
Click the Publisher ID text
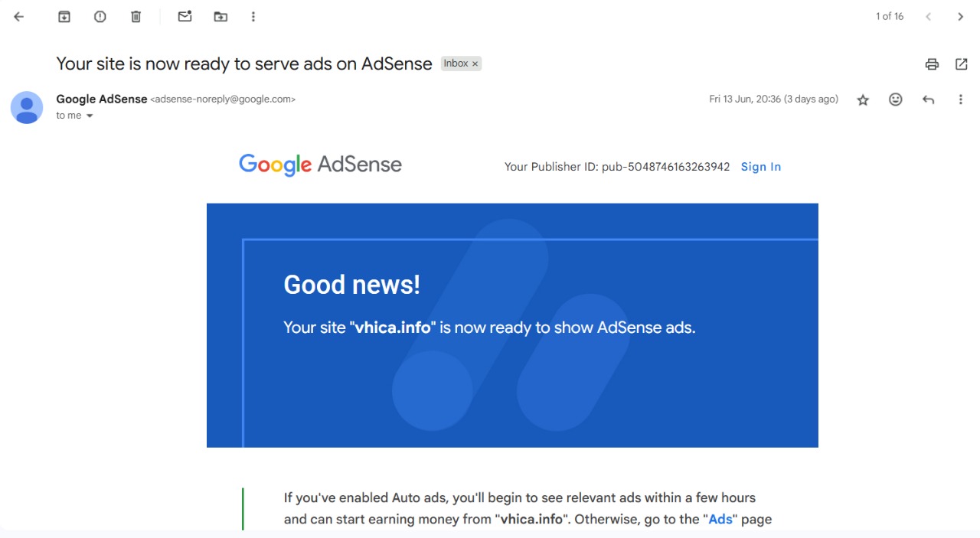pyautogui.click(x=617, y=167)
